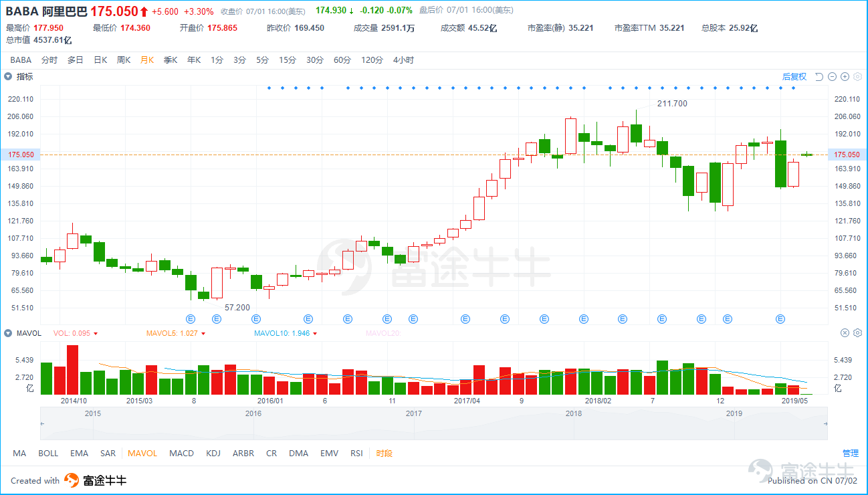Viewport: 868px width, 495px height.
Task: Toggle the BOLL indicator
Action: point(48,454)
